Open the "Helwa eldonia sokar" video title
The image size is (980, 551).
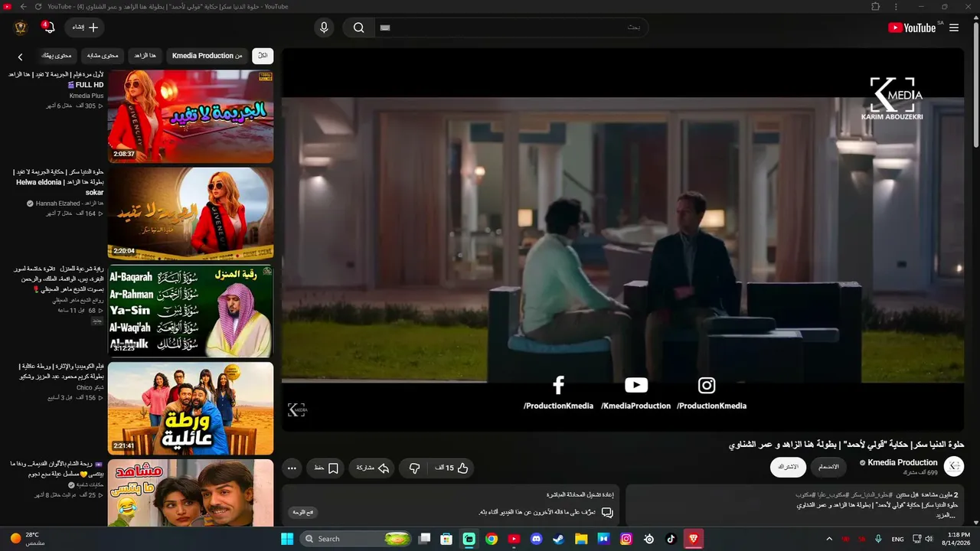pos(59,182)
